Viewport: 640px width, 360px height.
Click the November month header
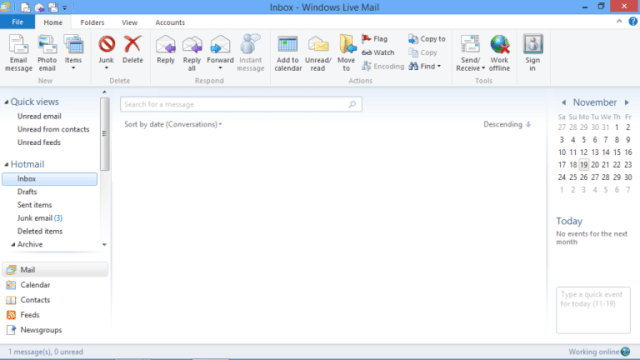pos(595,102)
